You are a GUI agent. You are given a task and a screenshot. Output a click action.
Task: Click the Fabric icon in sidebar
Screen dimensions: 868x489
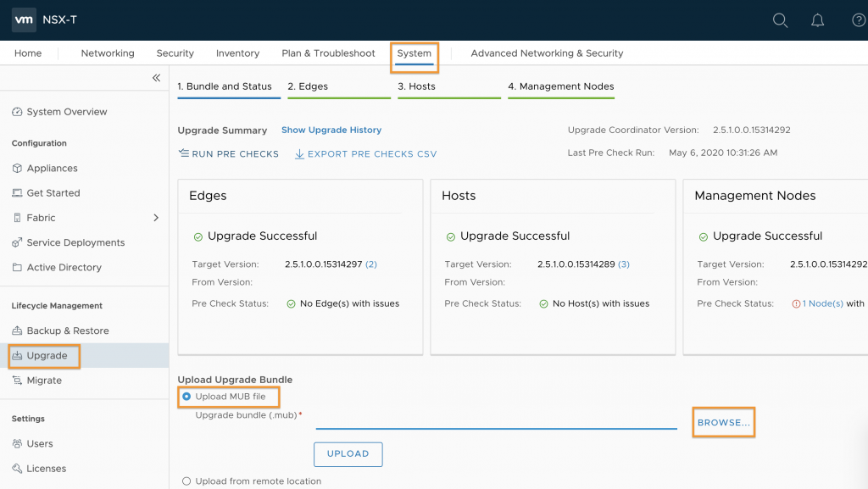pos(17,218)
